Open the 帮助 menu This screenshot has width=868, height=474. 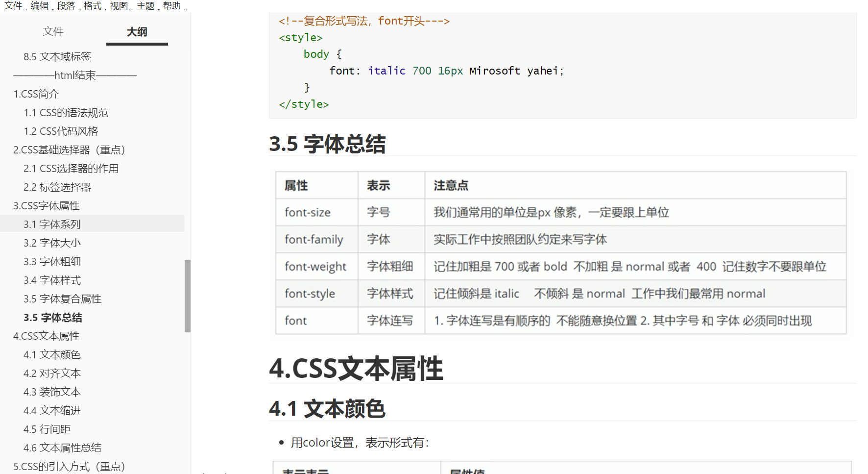[171, 6]
